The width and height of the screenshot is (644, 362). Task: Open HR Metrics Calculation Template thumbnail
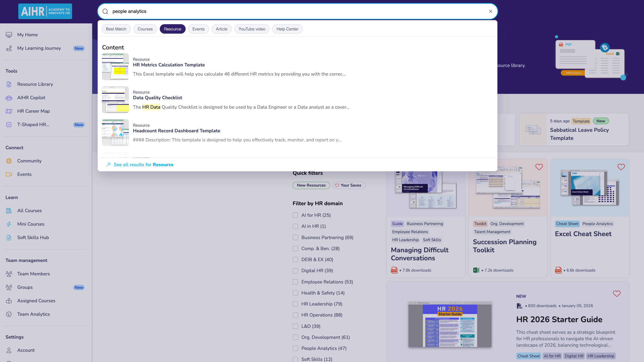coord(115,67)
